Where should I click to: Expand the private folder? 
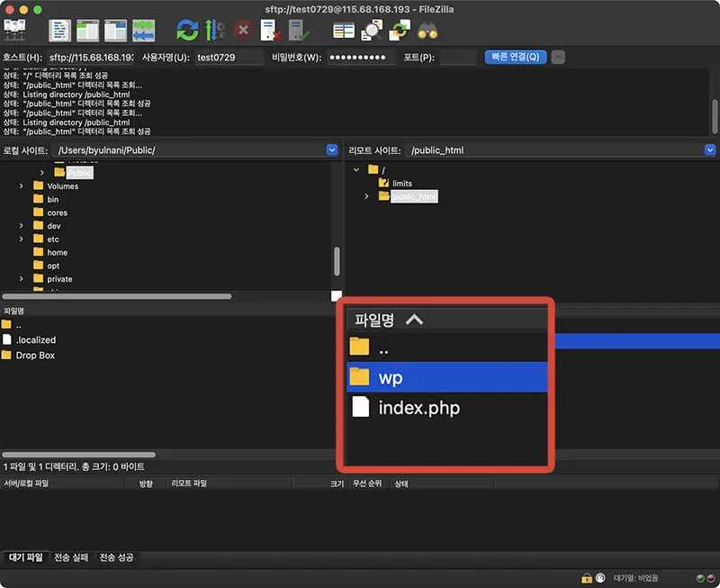point(21,279)
